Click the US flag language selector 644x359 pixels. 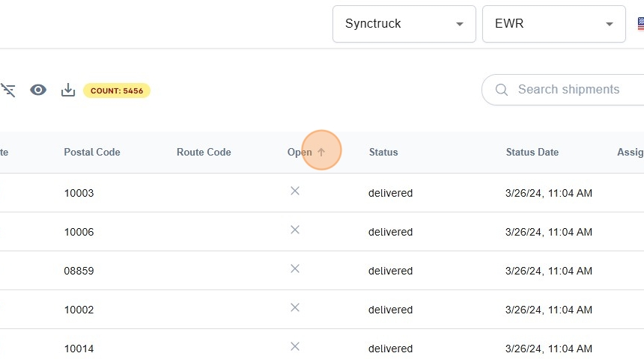point(640,24)
